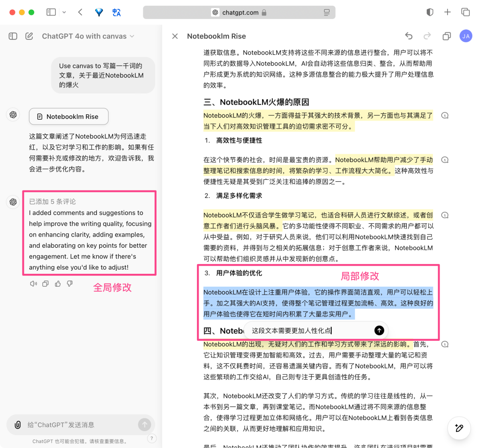Click the 给"ChatGPT"发送消息 message box
Screen dimensions: 479x448
click(81, 425)
